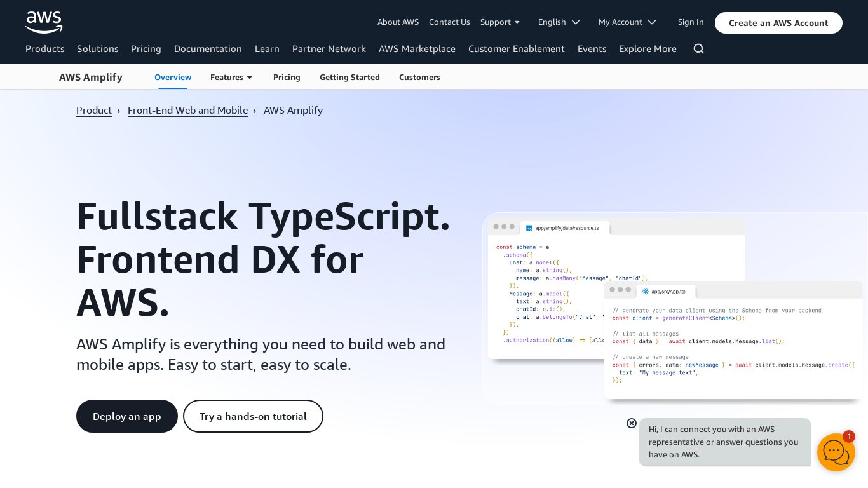Select the Getting Started tab

(349, 78)
